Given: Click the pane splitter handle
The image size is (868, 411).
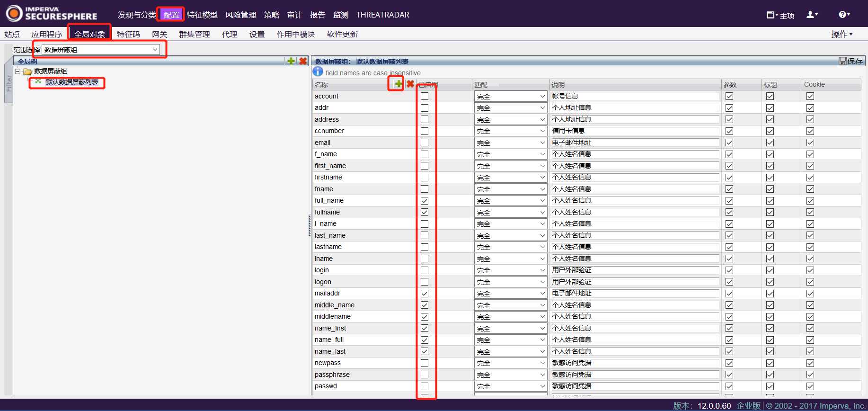Looking at the screenshot, I should 310,225.
